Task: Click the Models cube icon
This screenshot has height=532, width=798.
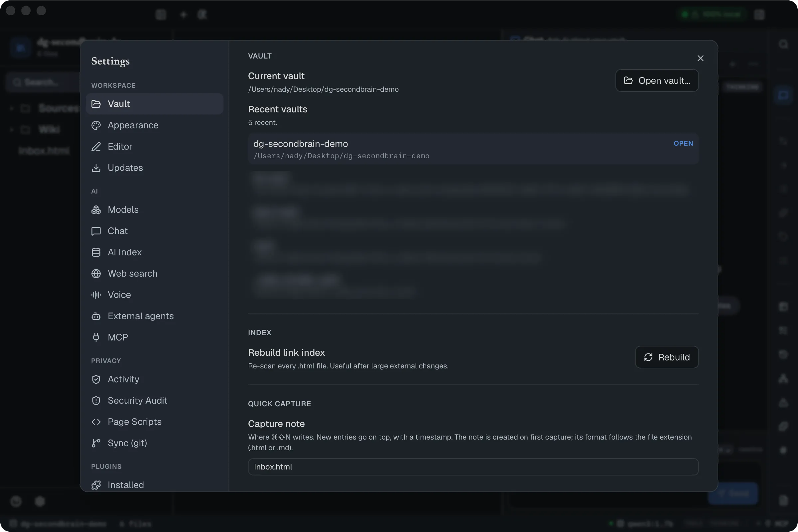Action: [96, 210]
